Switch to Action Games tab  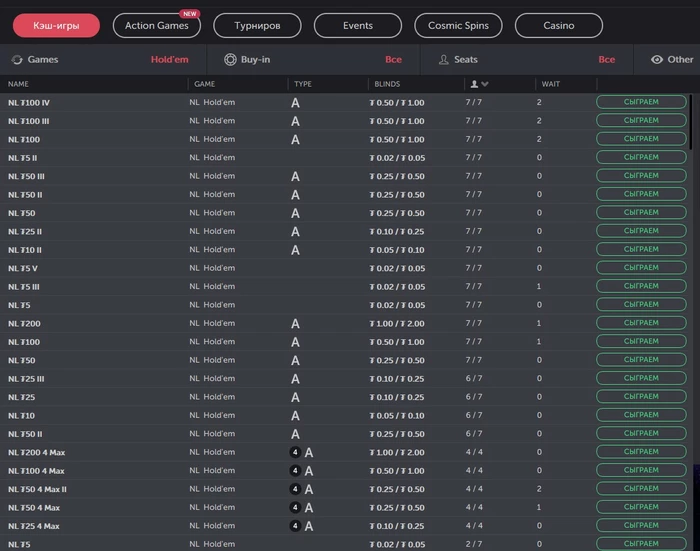[157, 25]
